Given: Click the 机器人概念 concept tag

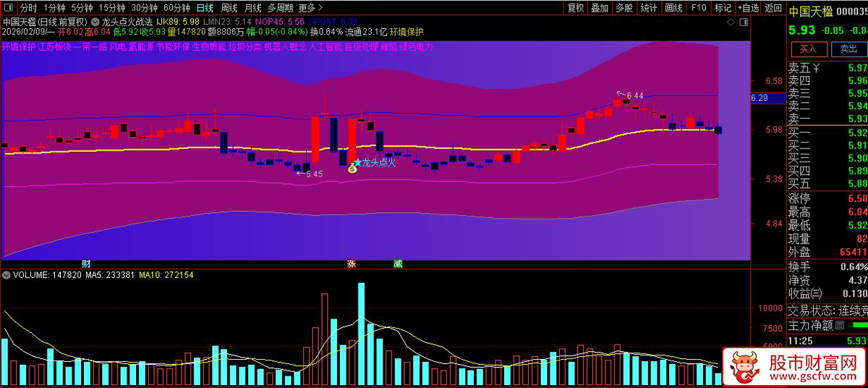Looking at the screenshot, I should (x=284, y=47).
